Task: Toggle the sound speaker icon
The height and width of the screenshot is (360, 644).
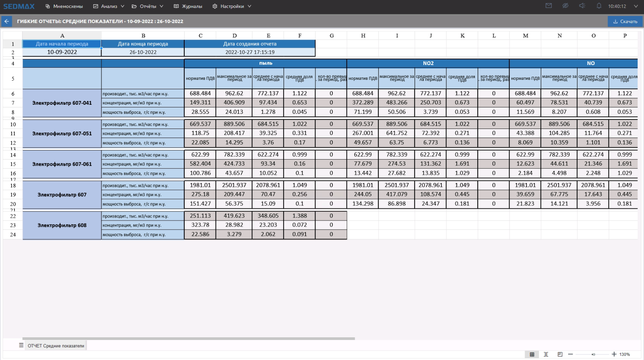Action: click(x=582, y=6)
